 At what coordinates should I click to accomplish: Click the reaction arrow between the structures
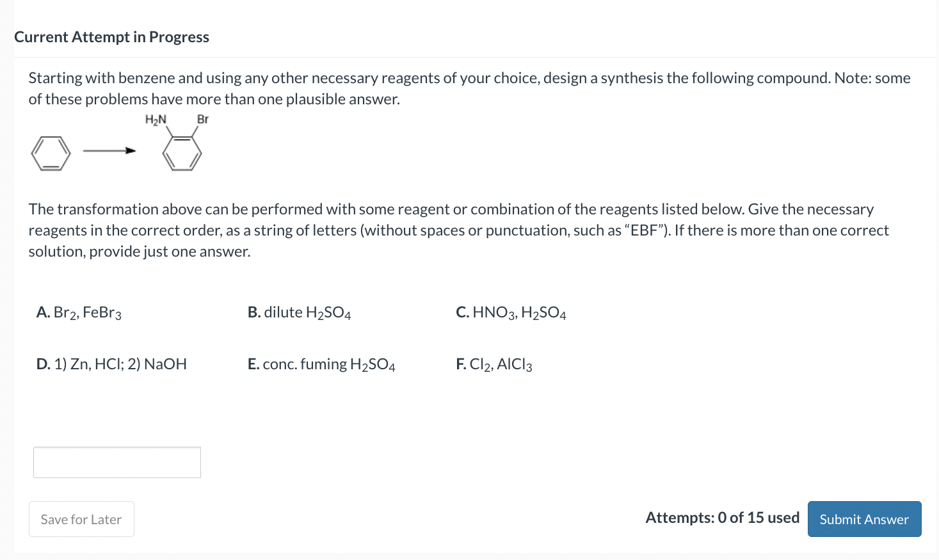(x=109, y=152)
